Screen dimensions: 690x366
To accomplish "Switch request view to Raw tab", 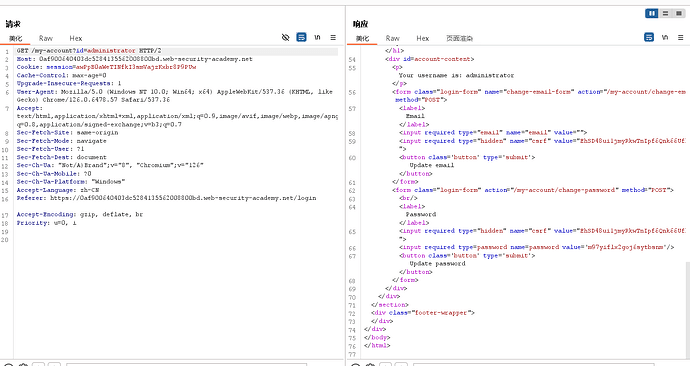I will tap(46, 38).
